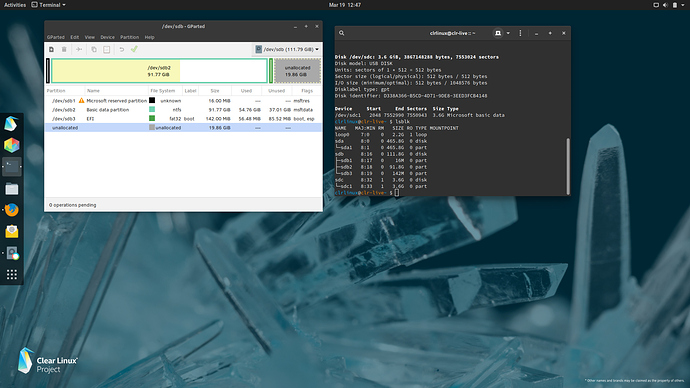Open the /dev/sdb device selector dropdown

click(287, 49)
